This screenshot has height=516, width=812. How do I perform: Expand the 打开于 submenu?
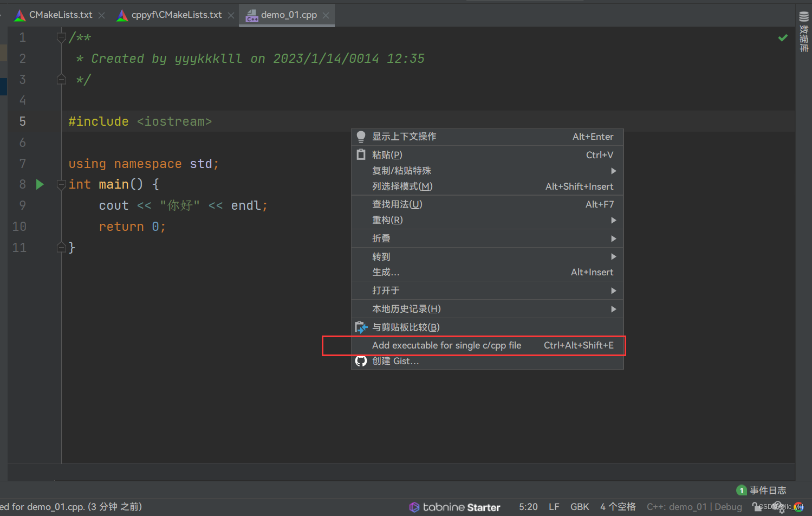[x=613, y=291]
